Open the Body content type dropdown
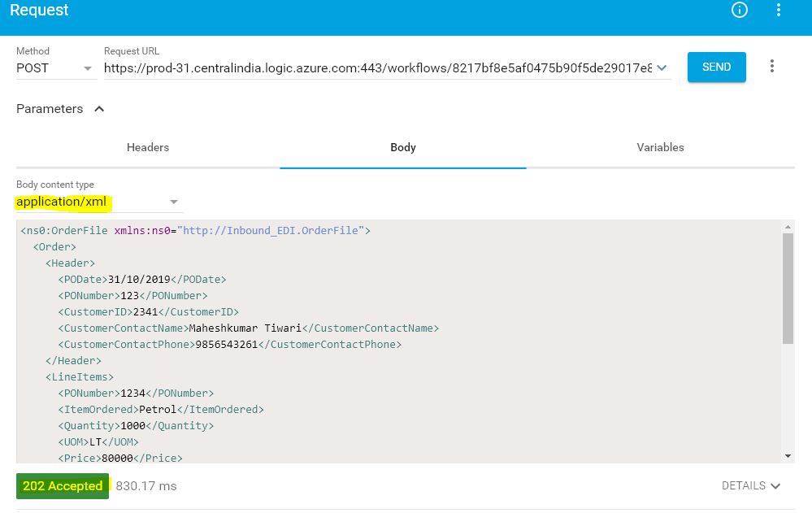 [x=173, y=201]
